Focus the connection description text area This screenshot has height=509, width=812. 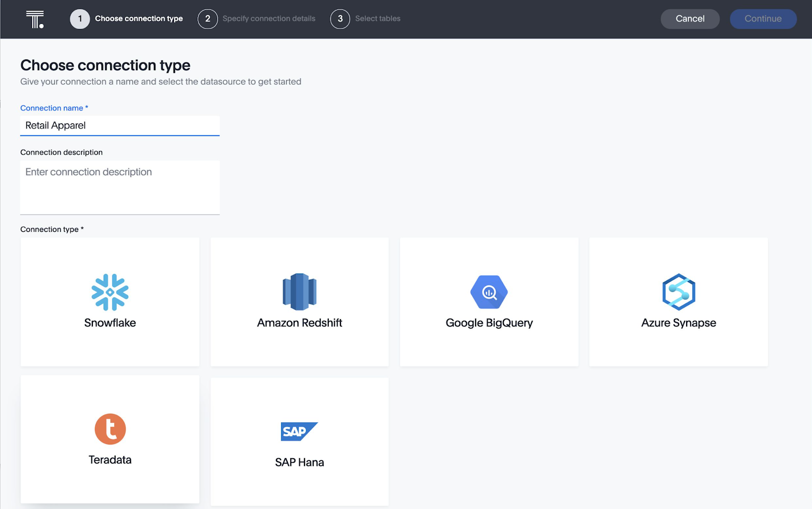[x=120, y=188]
